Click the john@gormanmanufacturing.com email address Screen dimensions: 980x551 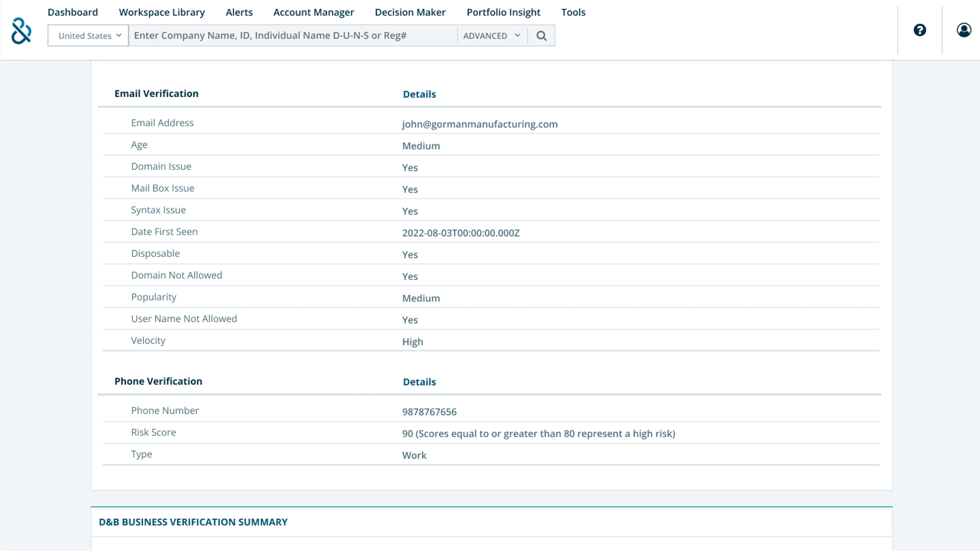pyautogui.click(x=480, y=124)
